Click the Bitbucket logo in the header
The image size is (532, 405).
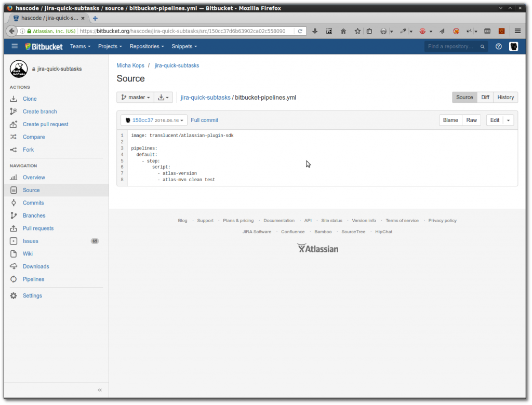[x=44, y=46]
